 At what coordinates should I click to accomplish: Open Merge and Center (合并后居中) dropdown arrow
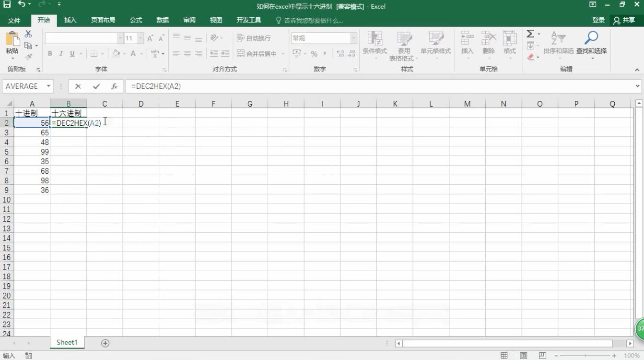(283, 54)
